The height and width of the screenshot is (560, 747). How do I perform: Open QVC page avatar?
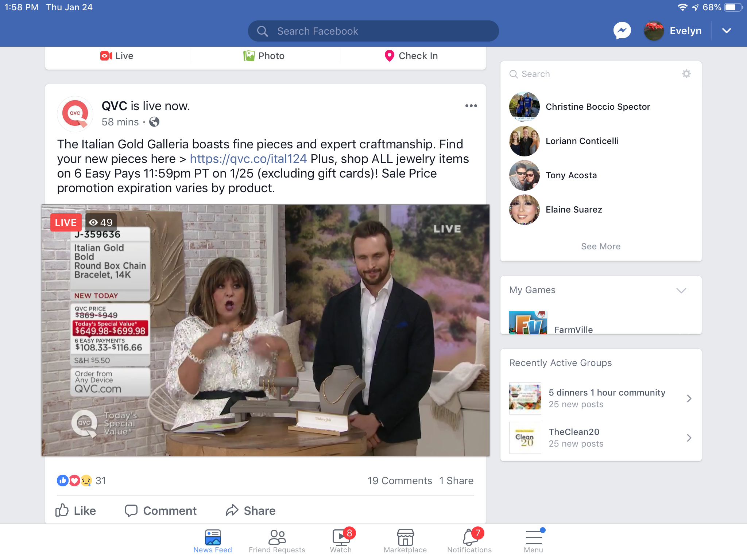(75, 114)
